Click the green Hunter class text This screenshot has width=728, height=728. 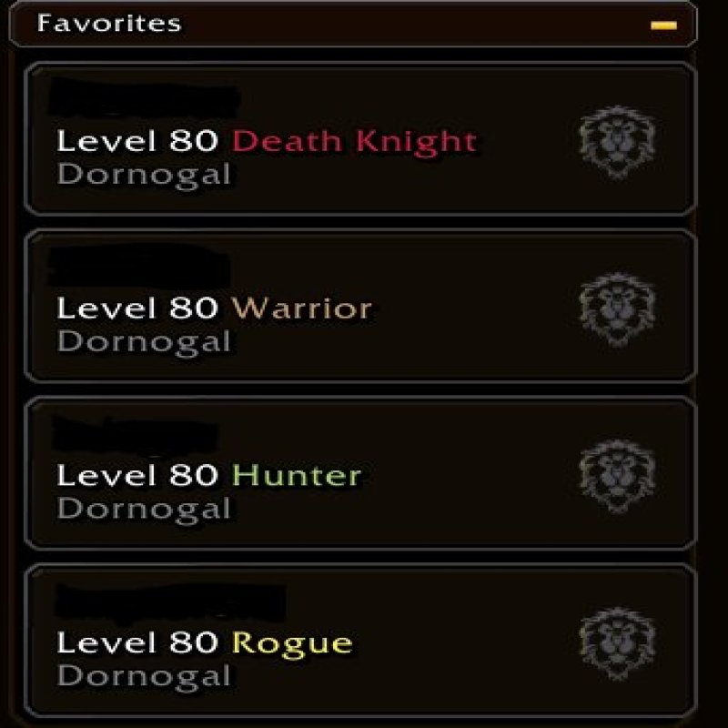297,475
